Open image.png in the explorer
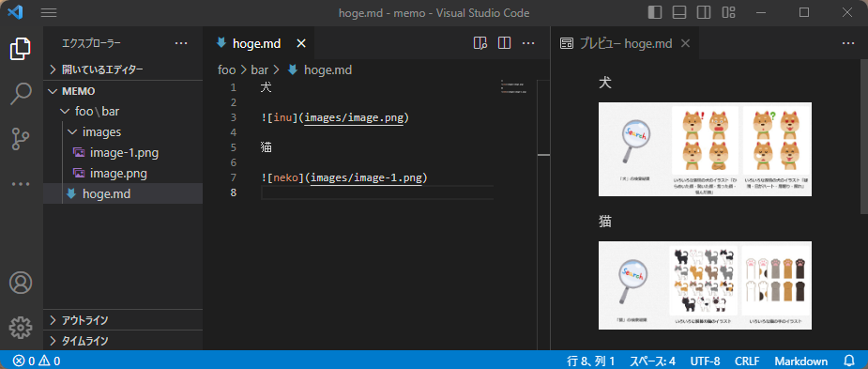 123,174
